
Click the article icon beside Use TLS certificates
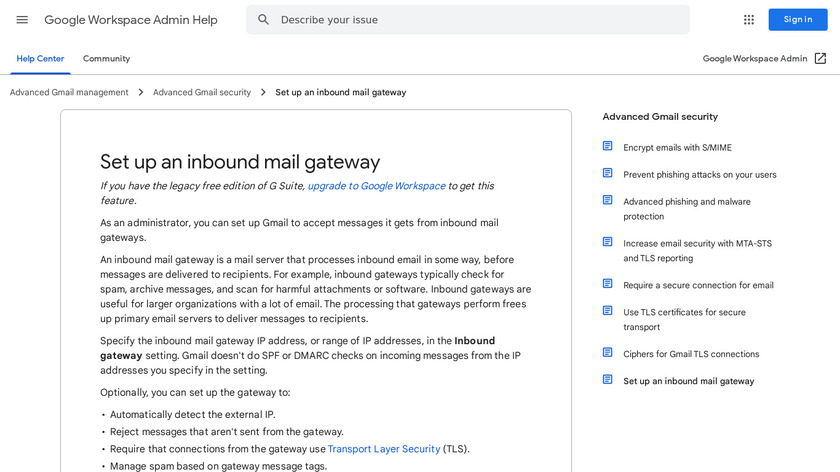(607, 311)
